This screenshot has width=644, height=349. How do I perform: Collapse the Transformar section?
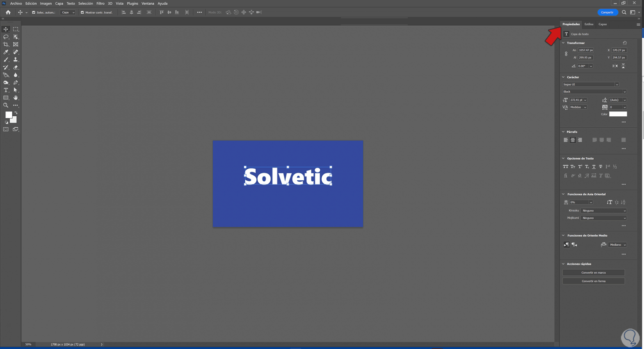click(x=563, y=43)
